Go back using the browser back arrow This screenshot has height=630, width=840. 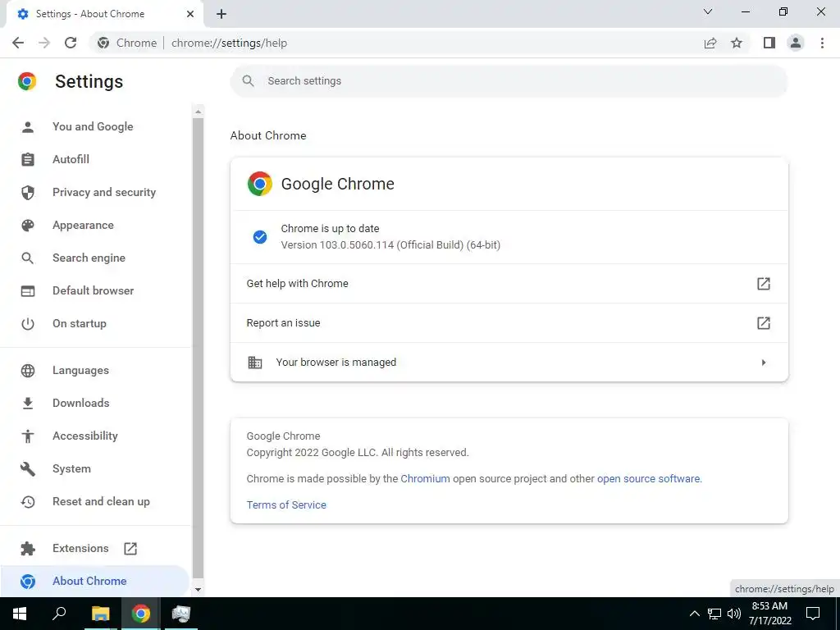18,43
